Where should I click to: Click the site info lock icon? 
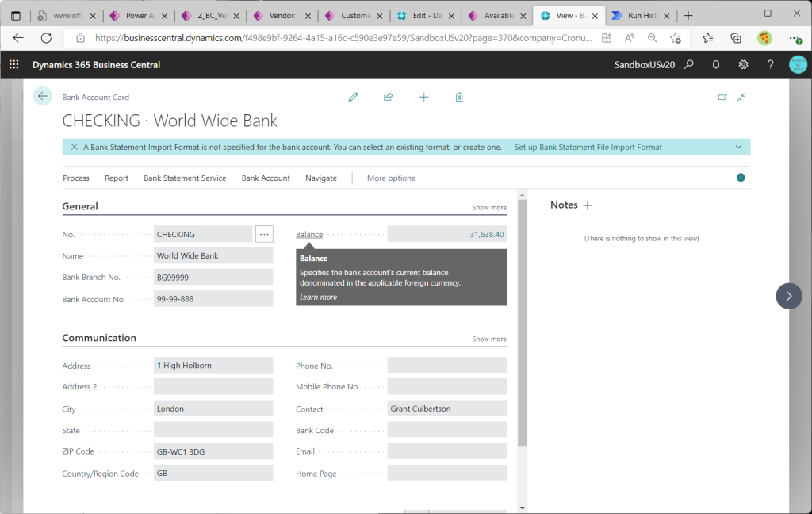[x=80, y=38]
